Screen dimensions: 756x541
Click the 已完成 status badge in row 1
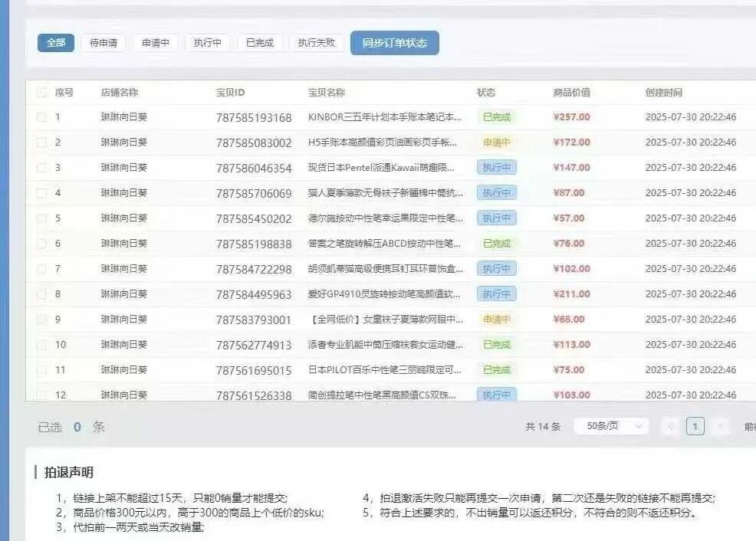pyautogui.click(x=496, y=117)
